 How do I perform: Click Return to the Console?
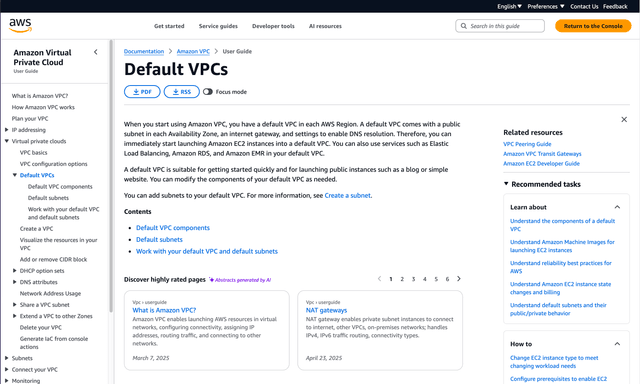pos(593,26)
